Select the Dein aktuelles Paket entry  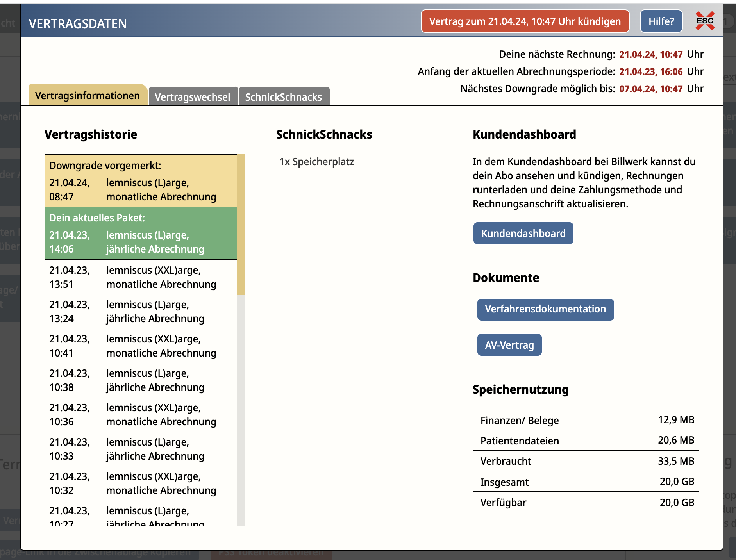pyautogui.click(x=141, y=233)
